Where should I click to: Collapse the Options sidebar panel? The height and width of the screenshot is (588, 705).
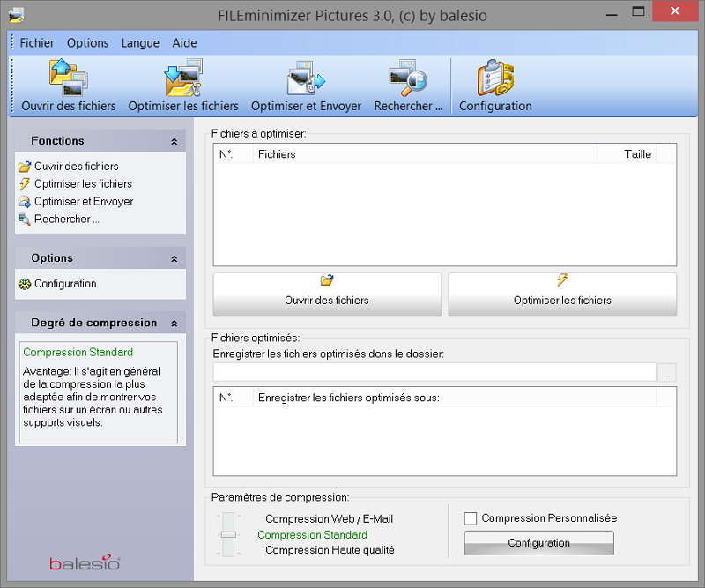[x=174, y=258]
